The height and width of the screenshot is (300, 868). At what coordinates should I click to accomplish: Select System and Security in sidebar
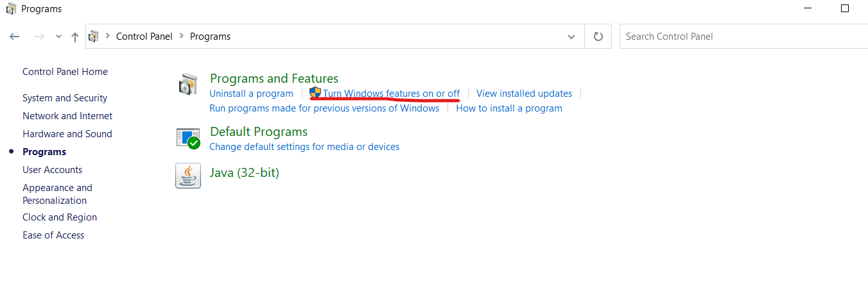coord(65,98)
